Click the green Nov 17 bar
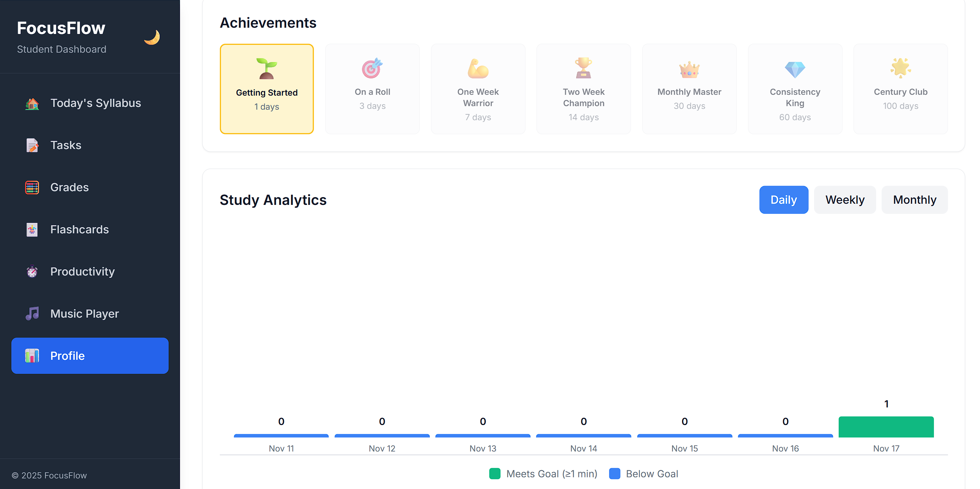The image size is (980, 489). click(886, 427)
